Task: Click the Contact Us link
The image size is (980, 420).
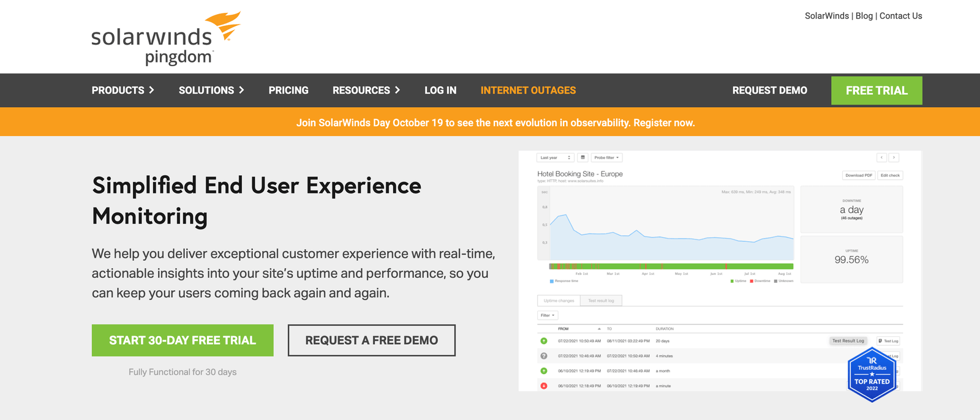Action: [x=901, y=16]
